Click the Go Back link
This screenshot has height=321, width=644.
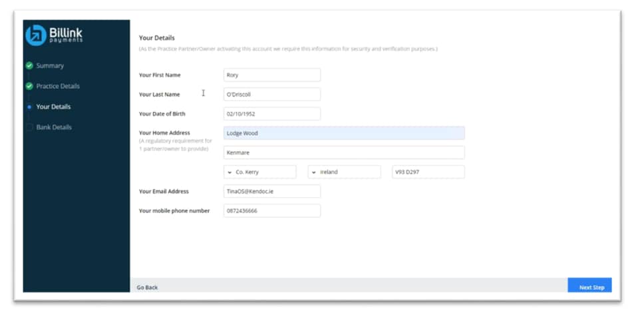[147, 287]
